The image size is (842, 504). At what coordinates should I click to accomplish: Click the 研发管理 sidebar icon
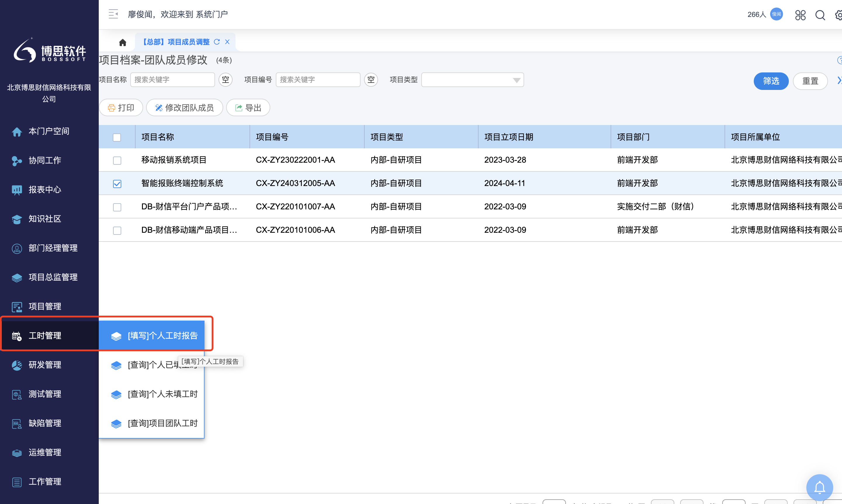(17, 365)
